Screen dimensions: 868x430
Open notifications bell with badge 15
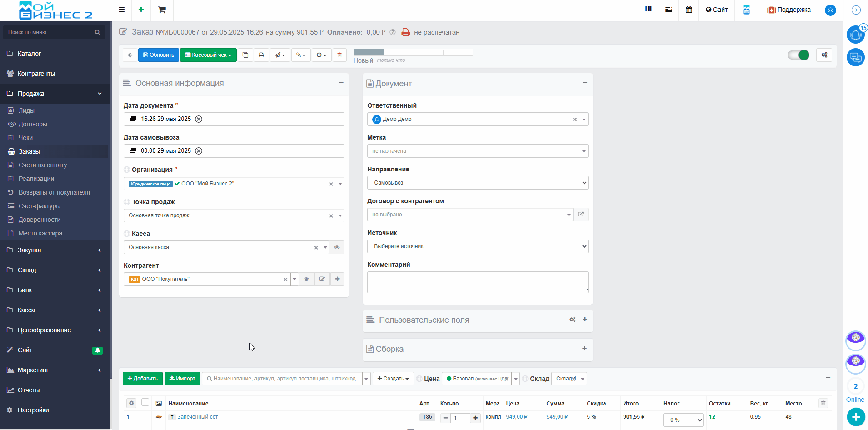click(x=856, y=35)
